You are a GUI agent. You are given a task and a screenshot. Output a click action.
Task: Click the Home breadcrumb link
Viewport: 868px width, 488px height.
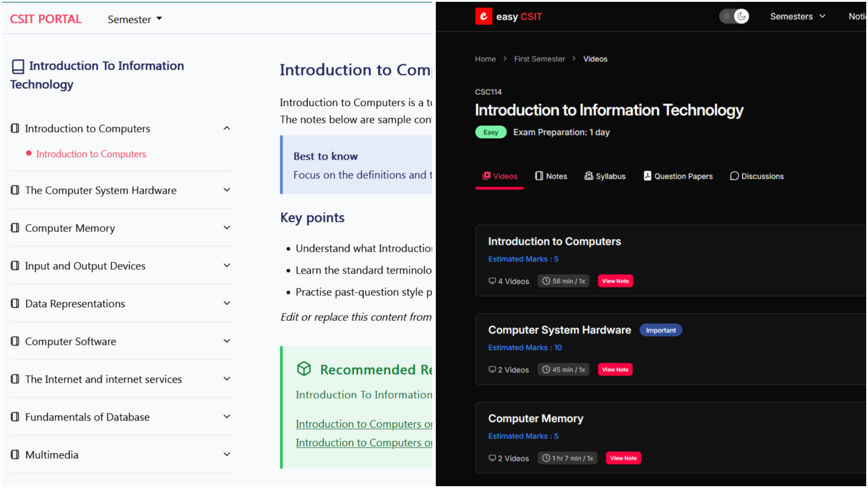(x=485, y=59)
